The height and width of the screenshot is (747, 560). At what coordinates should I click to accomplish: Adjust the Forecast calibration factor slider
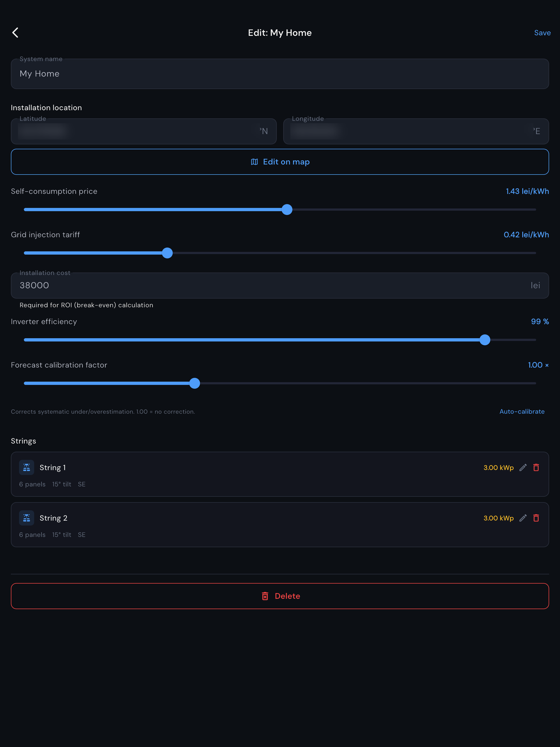[280, 383]
